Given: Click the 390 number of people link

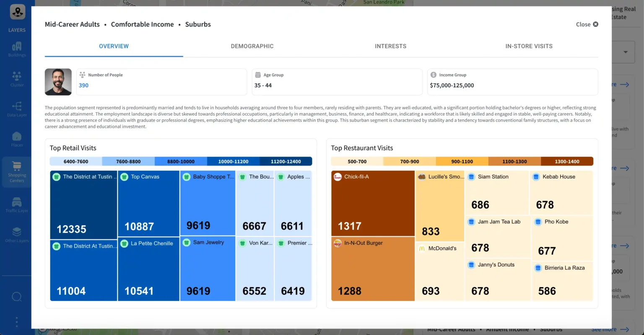Looking at the screenshot, I should [x=83, y=86].
